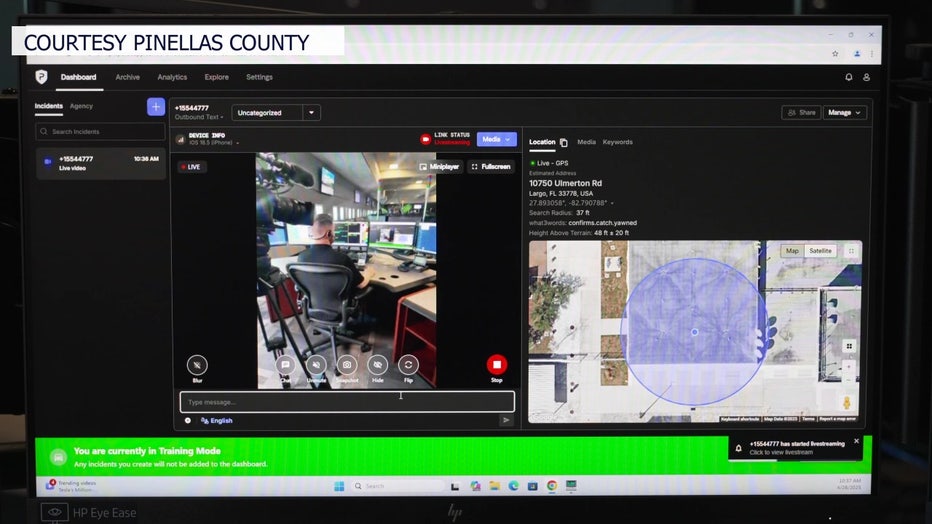The height and width of the screenshot is (524, 932).
Task: Toggle Hide on the live video
Action: pyautogui.click(x=377, y=365)
